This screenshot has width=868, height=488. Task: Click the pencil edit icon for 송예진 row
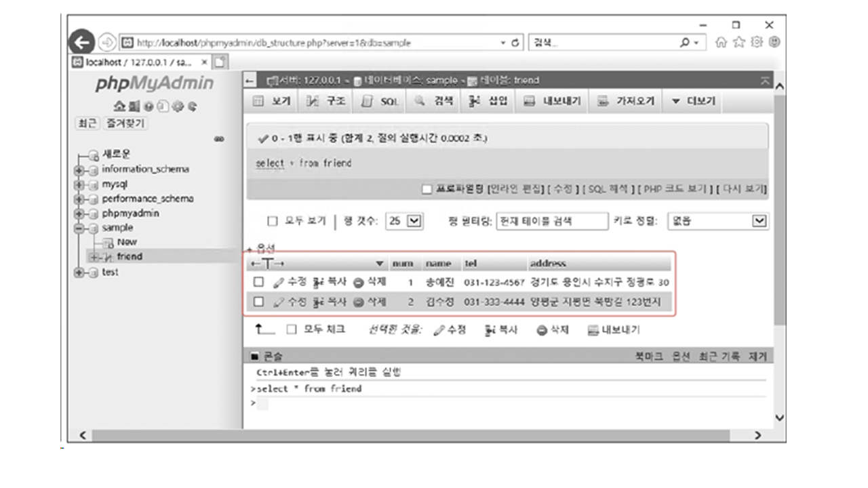[278, 282]
